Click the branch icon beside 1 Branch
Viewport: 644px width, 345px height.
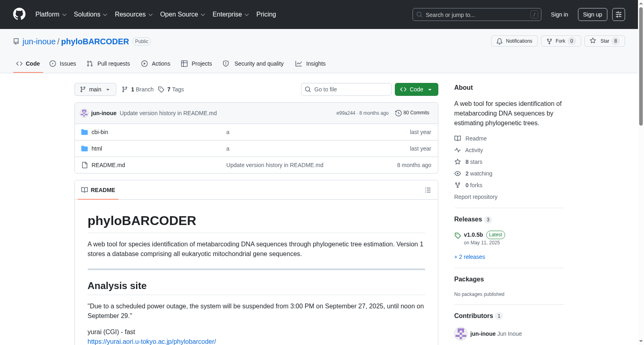(125, 89)
